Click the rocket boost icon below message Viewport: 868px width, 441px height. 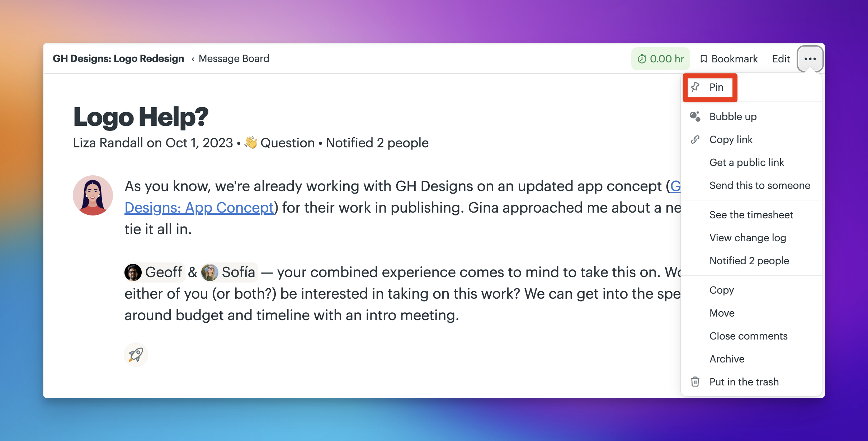point(136,355)
